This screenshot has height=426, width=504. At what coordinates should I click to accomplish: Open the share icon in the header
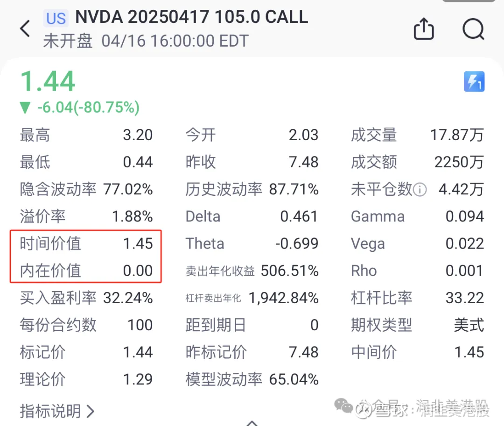(x=424, y=29)
